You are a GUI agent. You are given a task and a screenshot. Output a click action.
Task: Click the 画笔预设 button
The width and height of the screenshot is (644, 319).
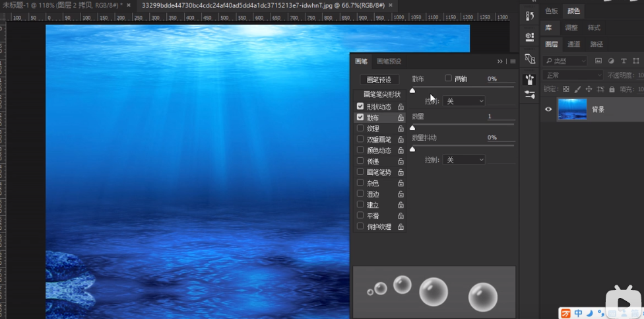(x=379, y=80)
